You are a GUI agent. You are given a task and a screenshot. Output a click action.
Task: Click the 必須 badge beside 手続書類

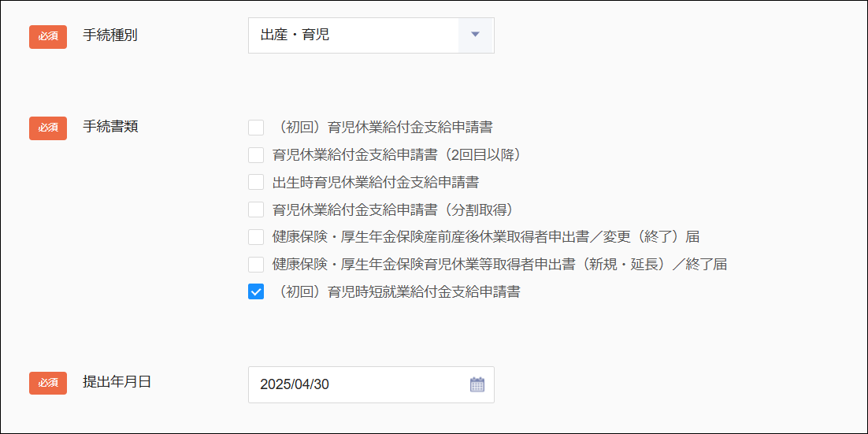coord(48,128)
